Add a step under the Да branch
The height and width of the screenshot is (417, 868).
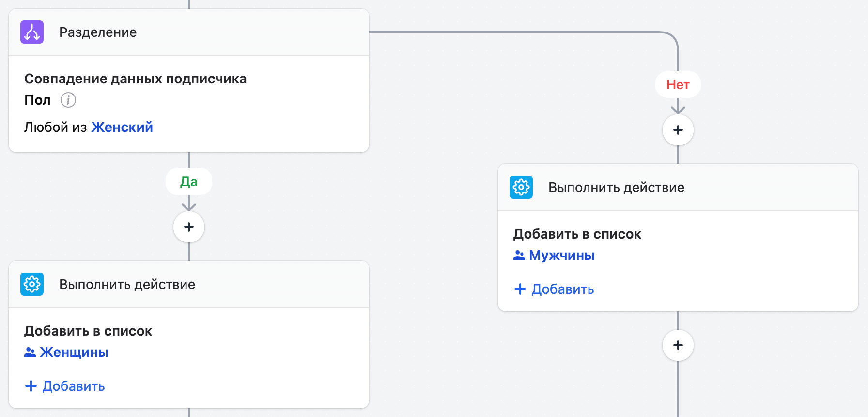pos(189,227)
